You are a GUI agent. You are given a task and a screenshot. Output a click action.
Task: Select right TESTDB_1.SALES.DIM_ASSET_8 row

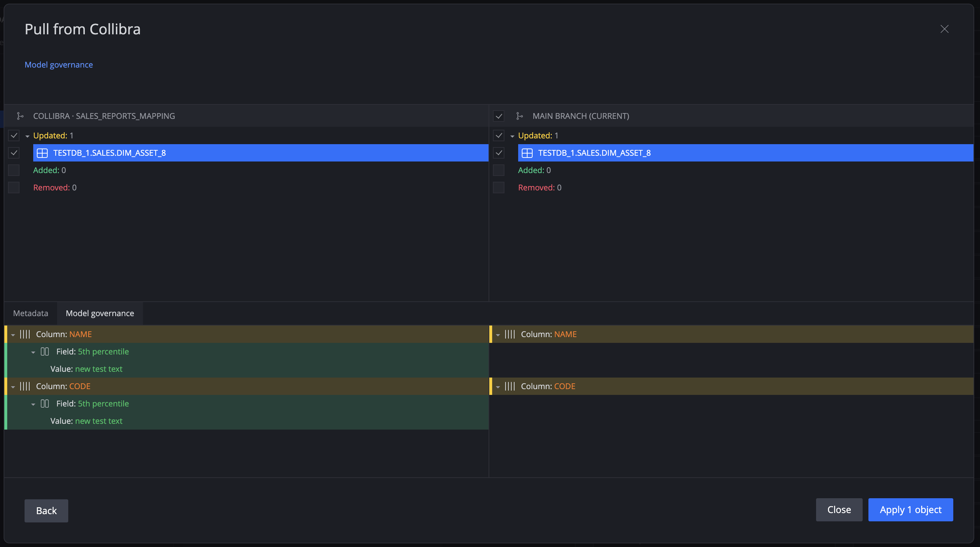coord(746,153)
